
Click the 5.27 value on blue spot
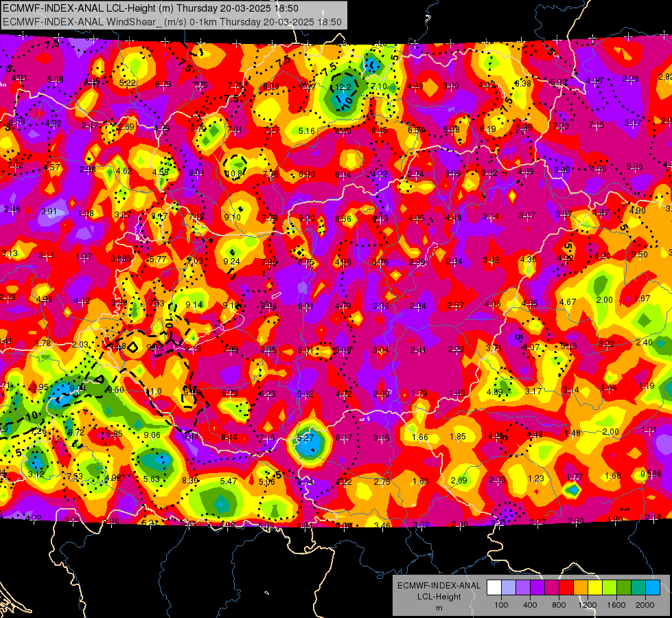point(305,438)
